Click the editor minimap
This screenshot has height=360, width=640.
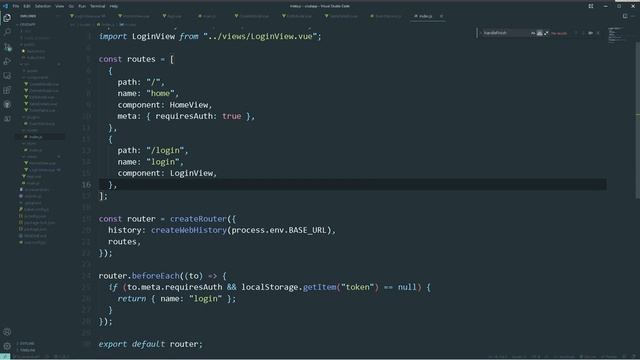tap(616, 35)
